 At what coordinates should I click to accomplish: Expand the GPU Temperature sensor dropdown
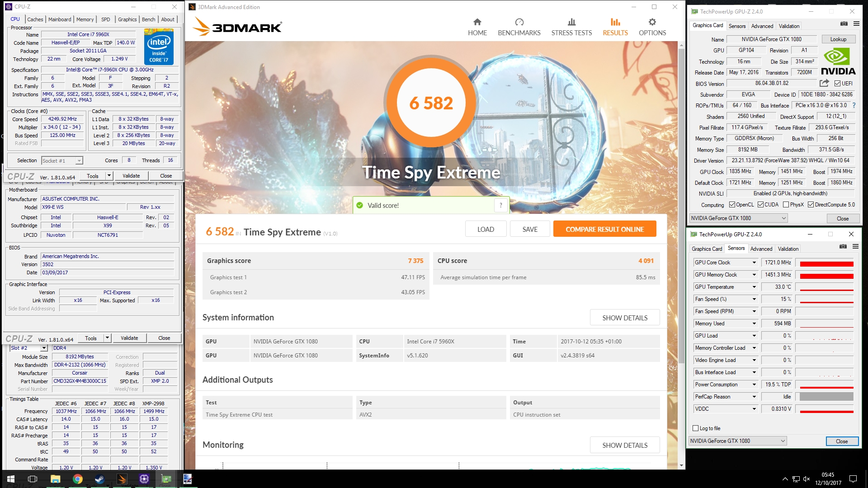click(754, 287)
